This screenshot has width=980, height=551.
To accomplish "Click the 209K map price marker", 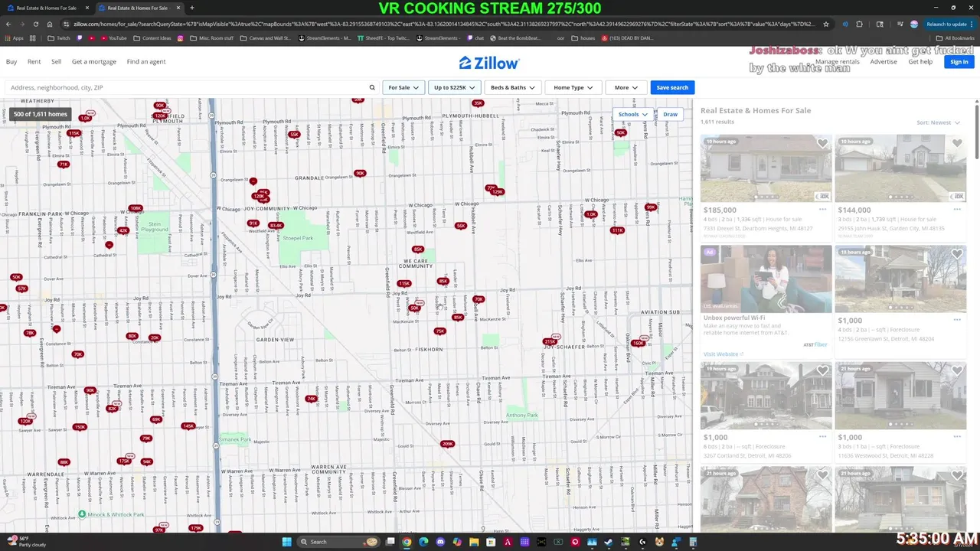I will tap(448, 444).
